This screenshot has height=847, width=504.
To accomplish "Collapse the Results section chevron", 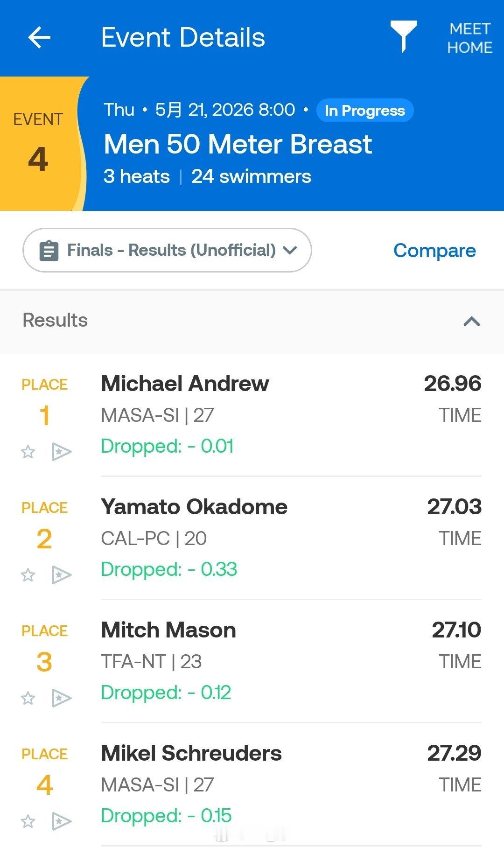I will click(472, 321).
